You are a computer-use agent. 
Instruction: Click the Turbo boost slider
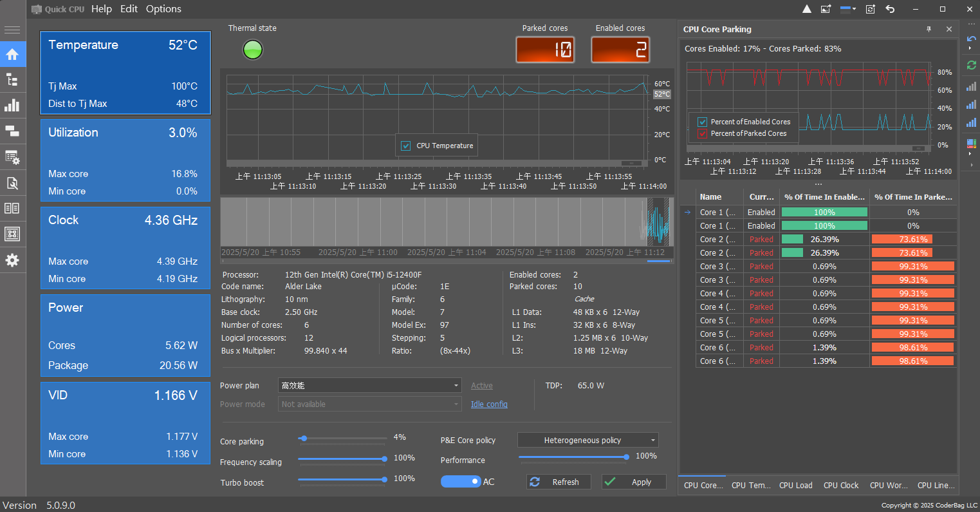click(x=342, y=480)
